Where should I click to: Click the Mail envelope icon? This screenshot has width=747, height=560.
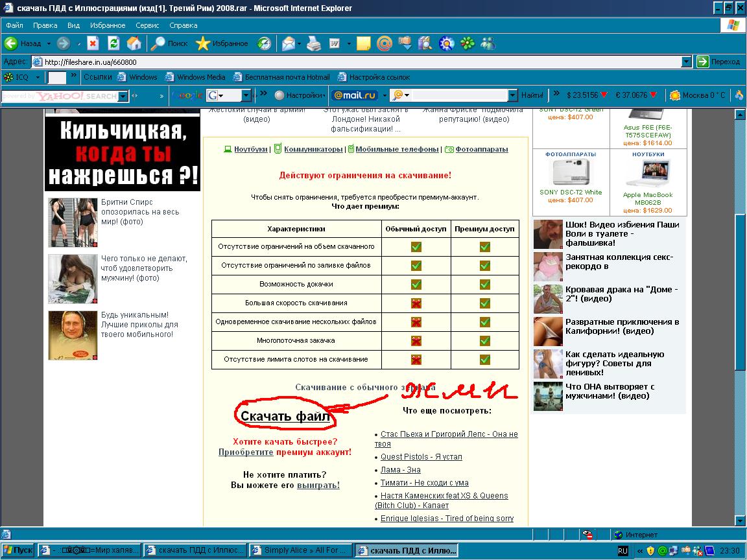click(288, 43)
